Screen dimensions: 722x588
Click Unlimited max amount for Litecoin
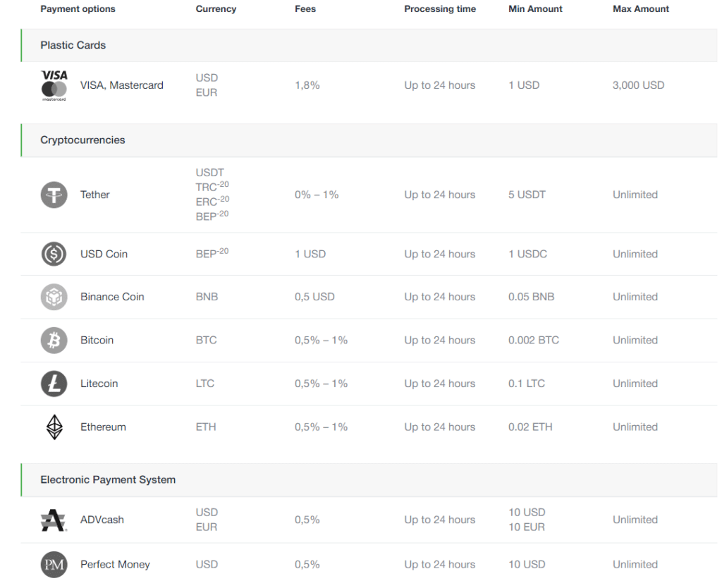(x=635, y=384)
